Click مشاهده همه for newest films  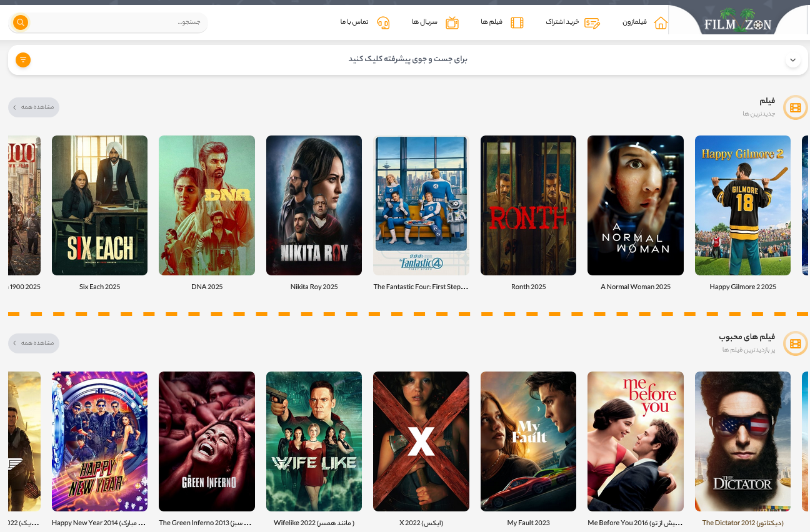pyautogui.click(x=34, y=107)
